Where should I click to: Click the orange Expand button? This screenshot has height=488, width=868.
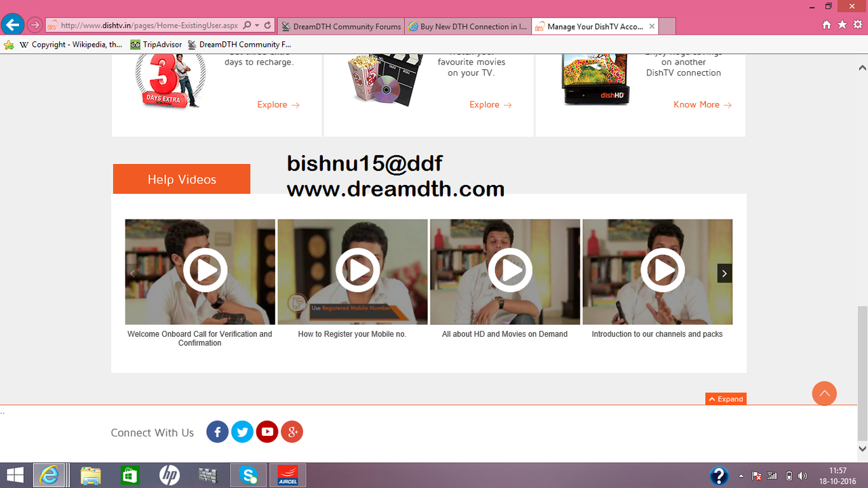click(x=726, y=399)
